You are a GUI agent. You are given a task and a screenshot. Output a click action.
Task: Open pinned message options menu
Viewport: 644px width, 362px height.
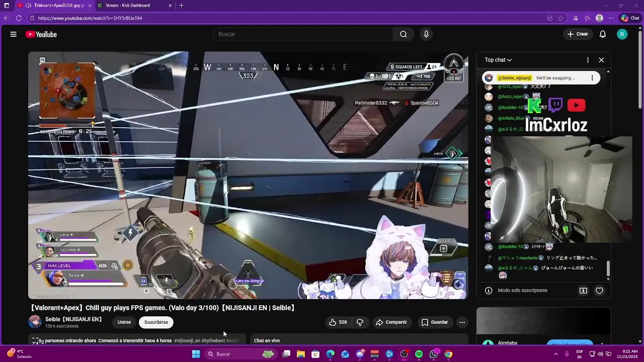(x=592, y=78)
